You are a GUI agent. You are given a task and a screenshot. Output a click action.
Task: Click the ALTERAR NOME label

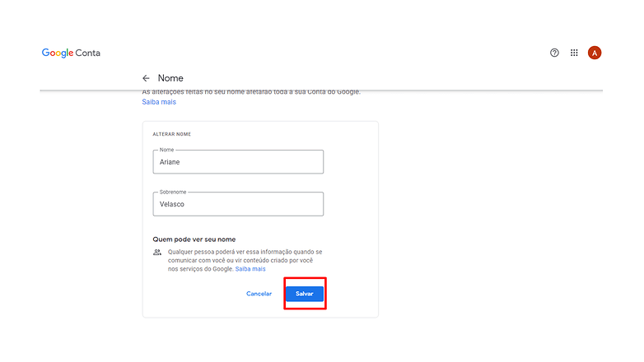[x=171, y=134]
